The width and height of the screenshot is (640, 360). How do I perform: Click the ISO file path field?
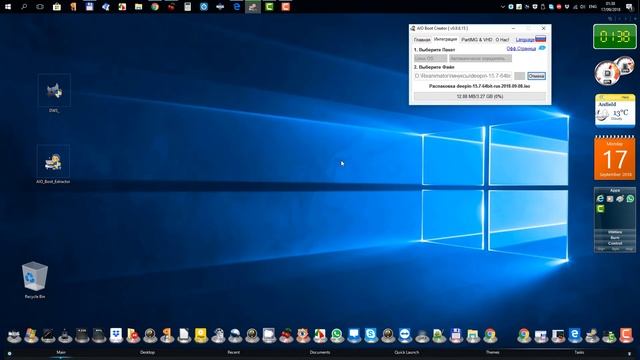463,76
